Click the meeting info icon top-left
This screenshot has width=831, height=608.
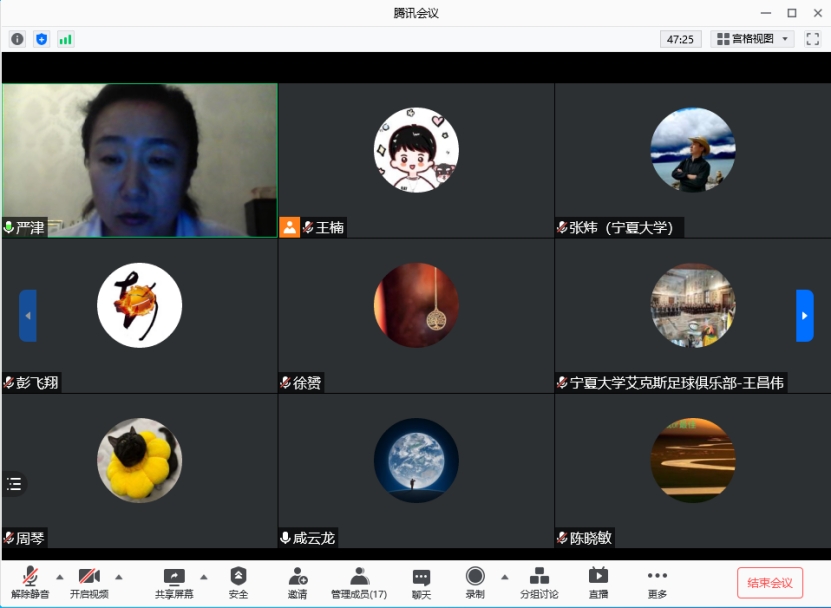coord(17,39)
